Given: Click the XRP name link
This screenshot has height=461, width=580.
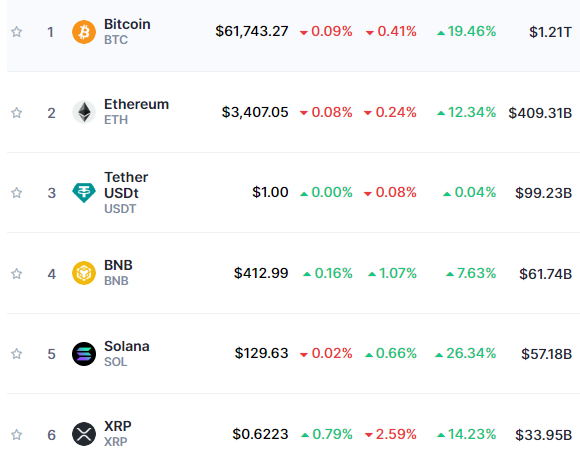Looking at the screenshot, I should pyautogui.click(x=118, y=426).
